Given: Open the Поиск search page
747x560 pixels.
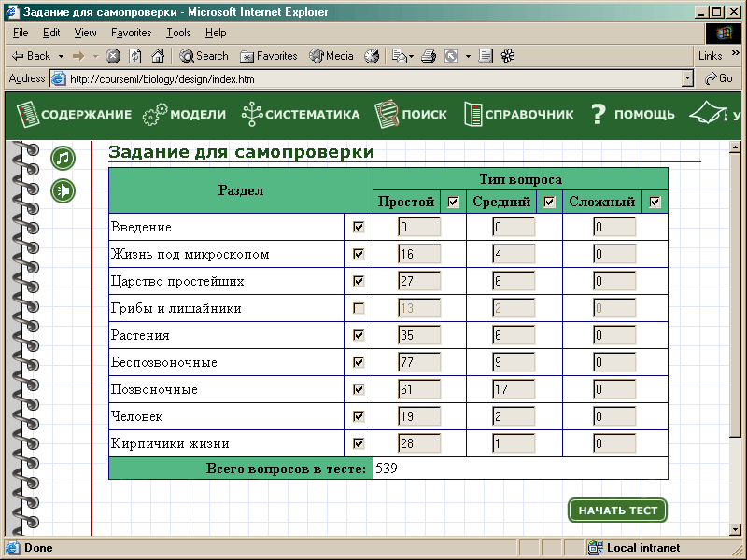Looking at the screenshot, I should pyautogui.click(x=411, y=115).
